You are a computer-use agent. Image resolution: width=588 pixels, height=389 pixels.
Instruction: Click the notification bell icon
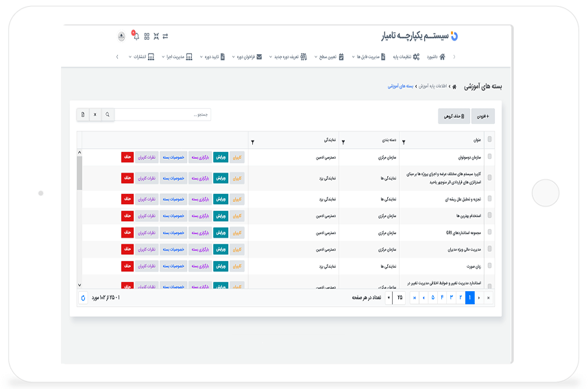[136, 36]
